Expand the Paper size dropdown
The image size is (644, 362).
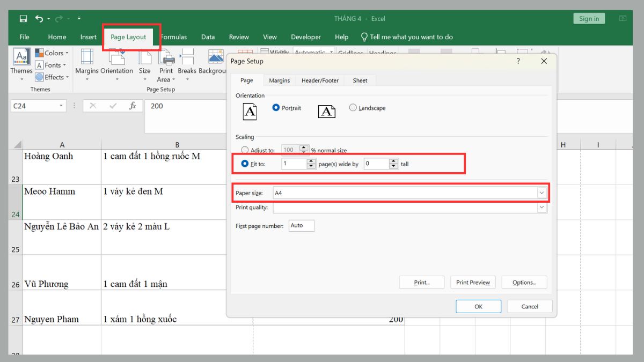tap(541, 193)
